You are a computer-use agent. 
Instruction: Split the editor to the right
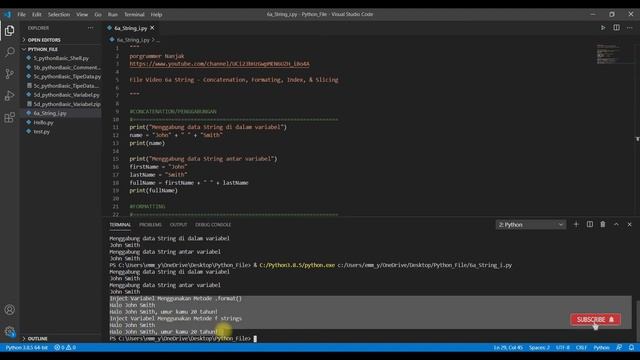pyautogui.click(x=616, y=28)
